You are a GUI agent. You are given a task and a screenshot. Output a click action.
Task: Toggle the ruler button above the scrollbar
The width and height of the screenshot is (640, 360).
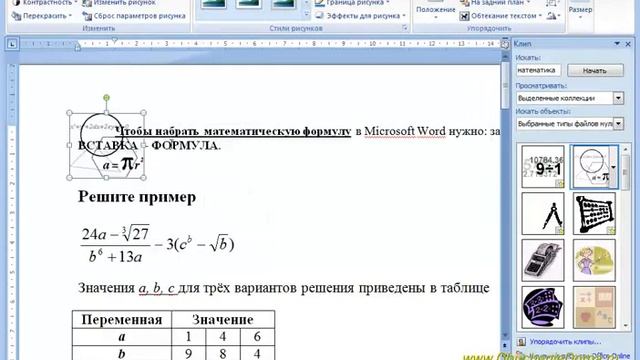click(505, 44)
